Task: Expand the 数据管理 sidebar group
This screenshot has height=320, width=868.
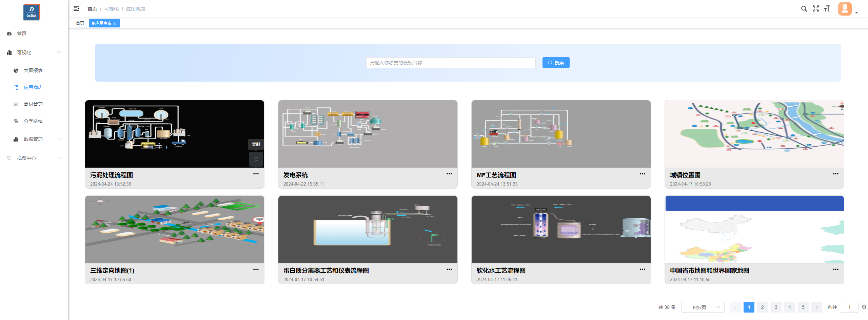Action: [34, 139]
